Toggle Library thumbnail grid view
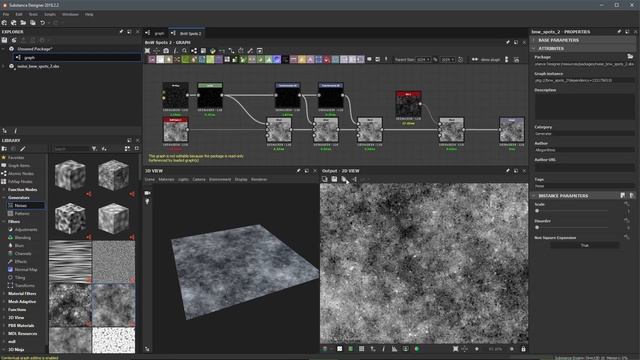 pyautogui.click(x=127, y=149)
